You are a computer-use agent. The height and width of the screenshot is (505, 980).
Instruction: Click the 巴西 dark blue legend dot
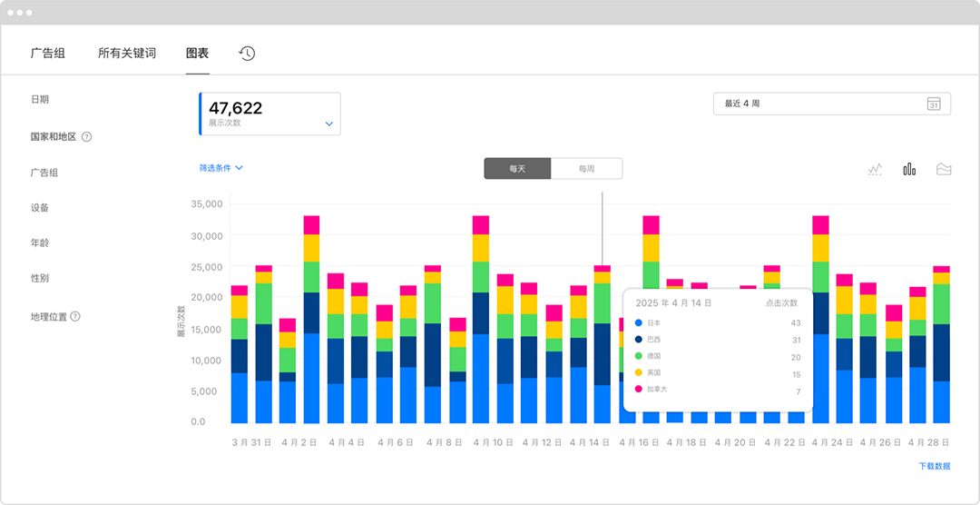[x=638, y=339]
